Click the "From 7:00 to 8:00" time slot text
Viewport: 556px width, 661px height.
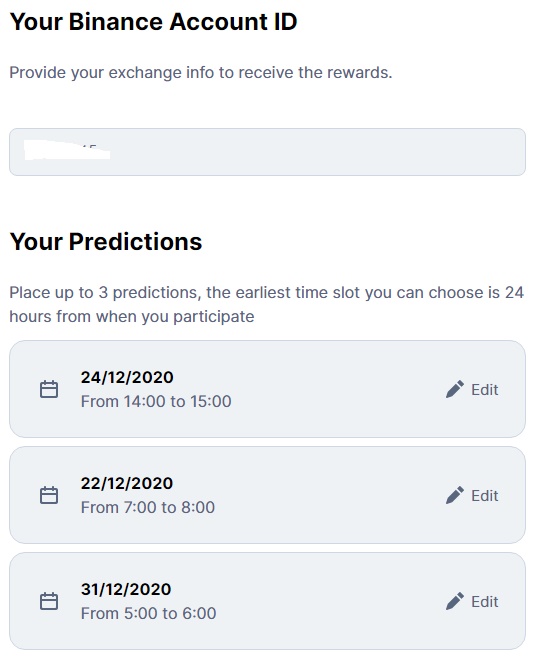point(148,507)
